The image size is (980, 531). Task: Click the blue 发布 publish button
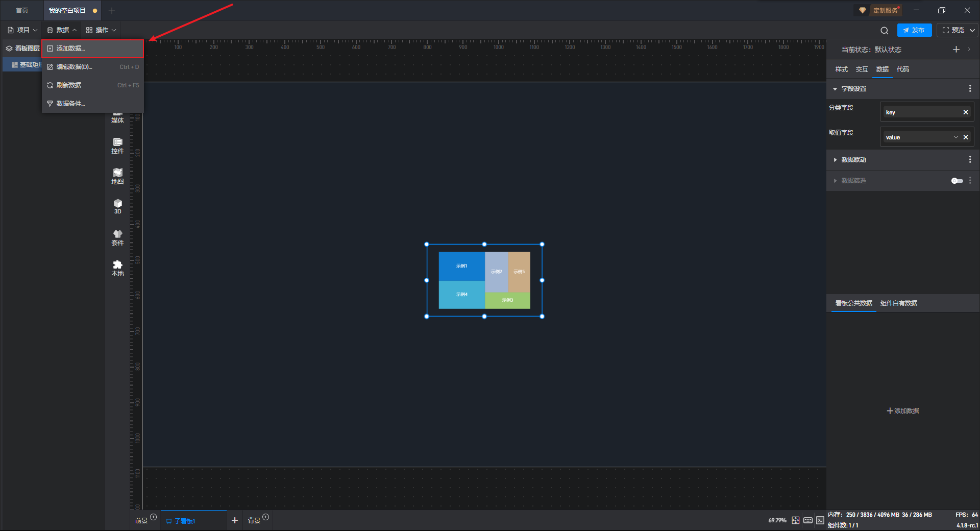[x=914, y=31]
